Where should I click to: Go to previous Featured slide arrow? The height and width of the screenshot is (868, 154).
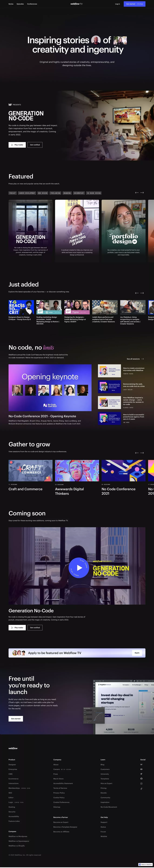click(x=137, y=193)
